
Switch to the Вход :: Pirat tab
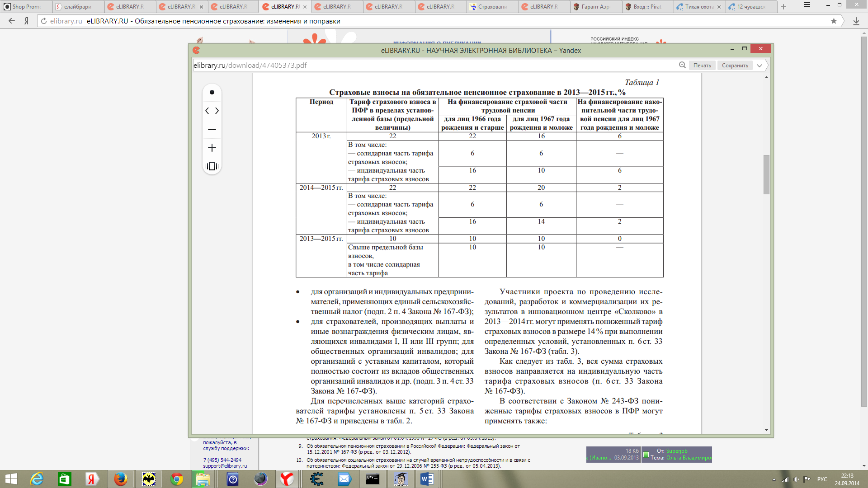[x=648, y=7]
